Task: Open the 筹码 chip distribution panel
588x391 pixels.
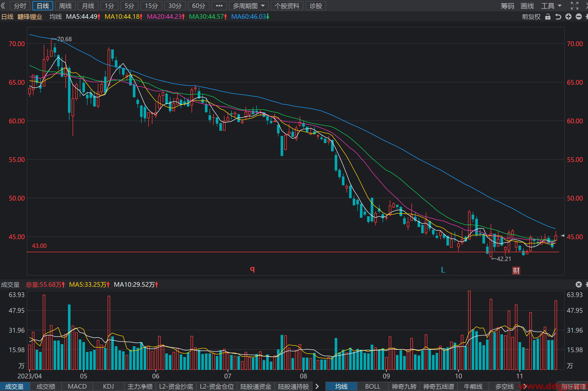Action: coord(507,6)
